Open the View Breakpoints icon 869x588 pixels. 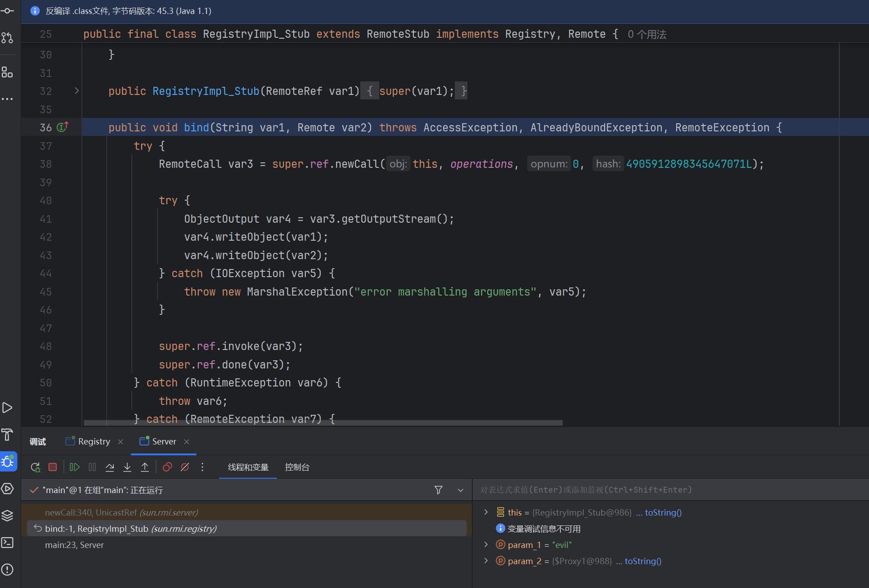(x=167, y=467)
